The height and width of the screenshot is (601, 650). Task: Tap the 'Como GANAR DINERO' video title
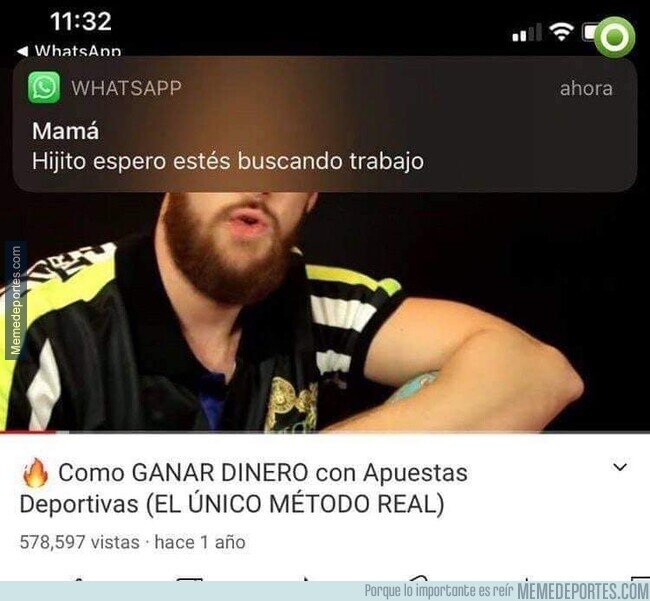coord(244,488)
